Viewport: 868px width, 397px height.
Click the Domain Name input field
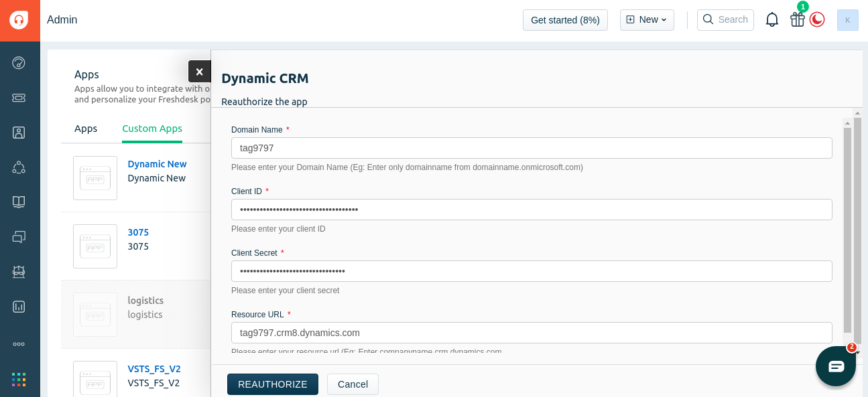point(532,148)
